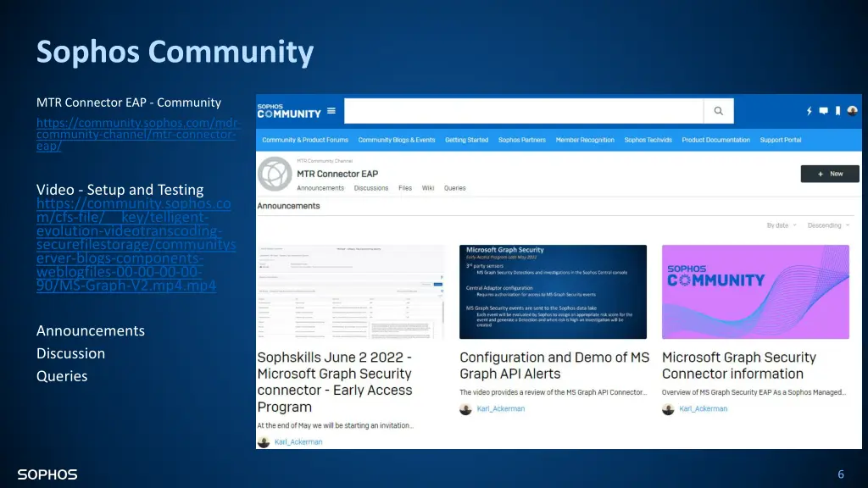Screen dimensions: 868x488
Task: Open Sophskills June 2 2022 post title
Action: [335, 382]
